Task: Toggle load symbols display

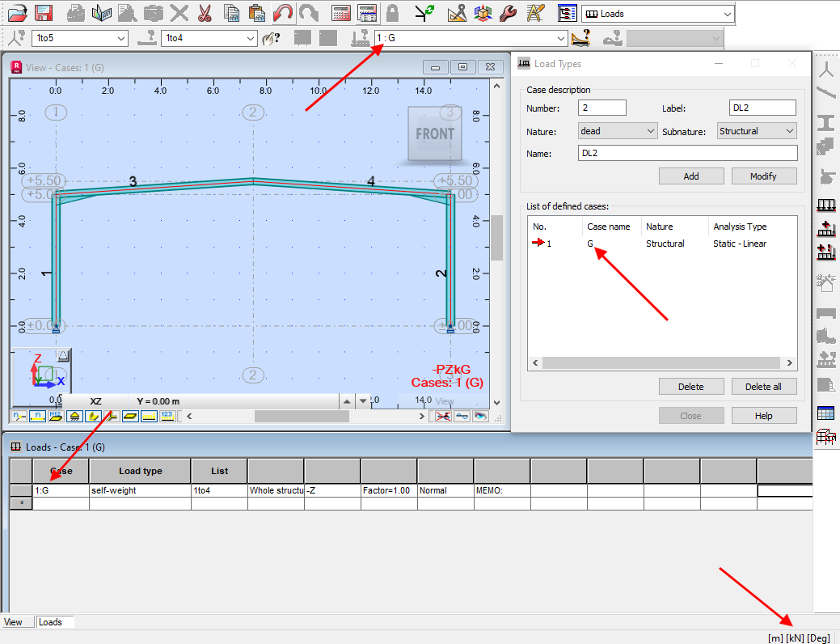Action: tap(149, 416)
